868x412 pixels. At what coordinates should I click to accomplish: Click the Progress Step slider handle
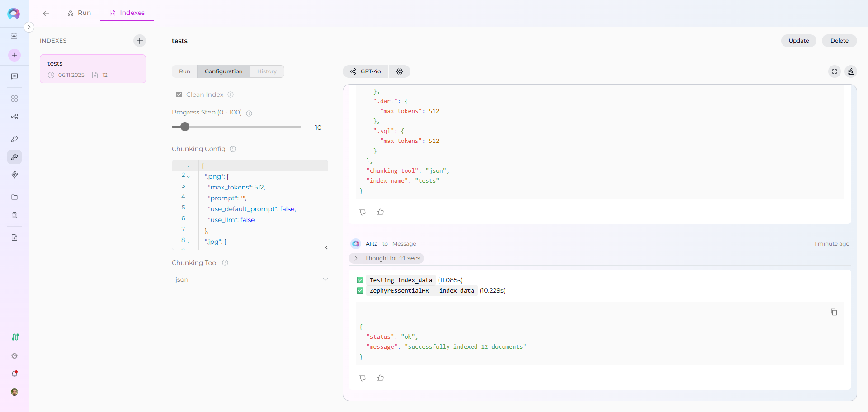(x=185, y=127)
